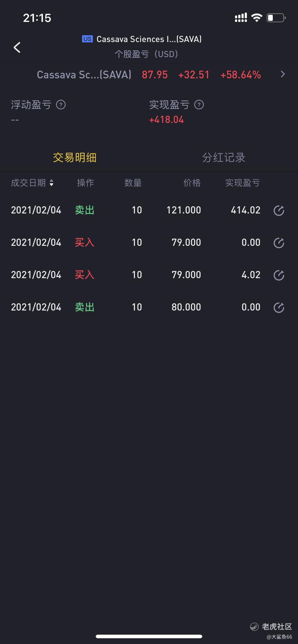Tap the home indicator bar
The image size is (298, 644).
tap(149, 636)
